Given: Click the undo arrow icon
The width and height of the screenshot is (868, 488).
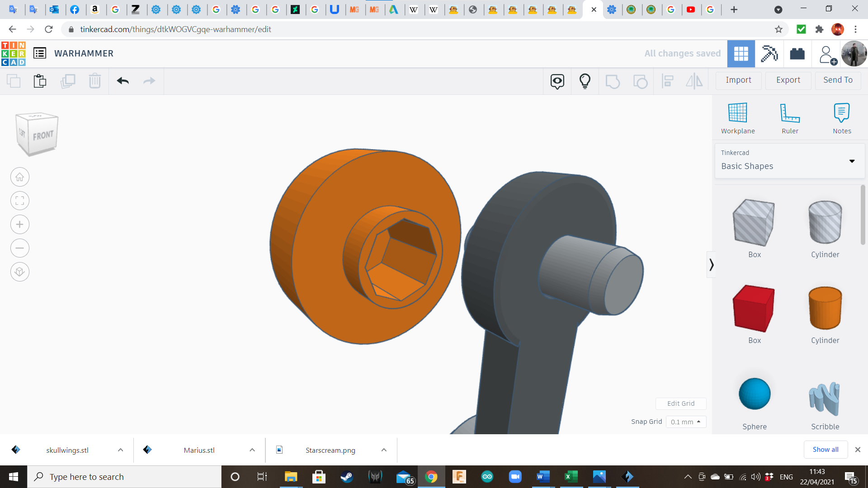Looking at the screenshot, I should [x=123, y=81].
